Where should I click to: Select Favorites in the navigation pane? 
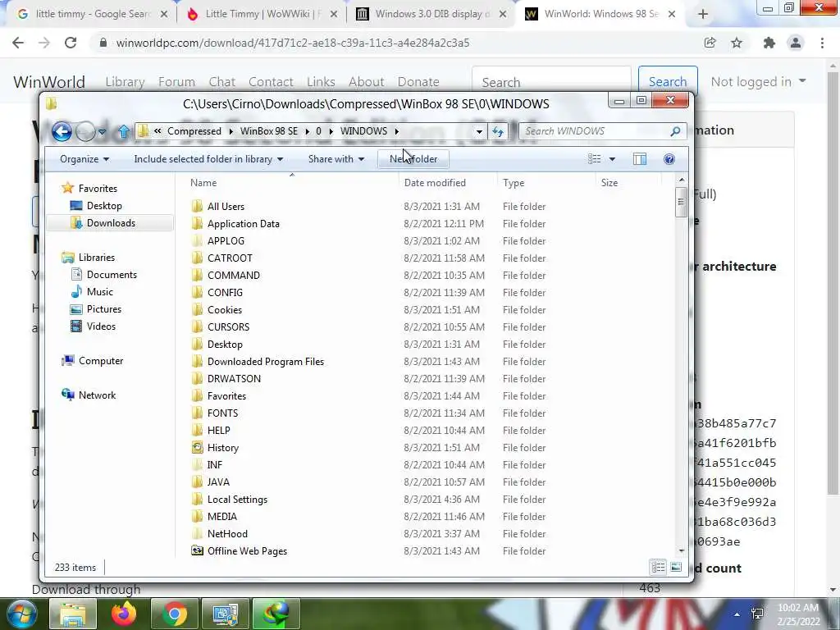tap(89, 189)
